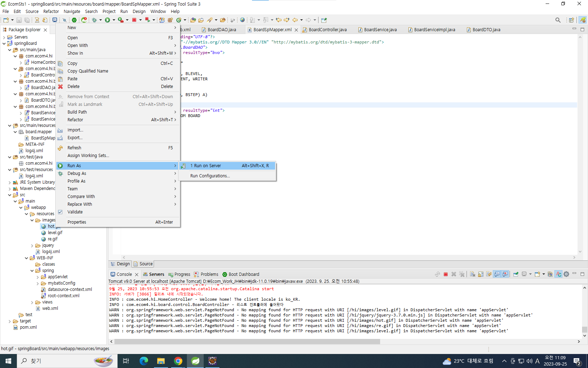Expand the Maven Dependencies node
588x368 pixels.
(9, 189)
